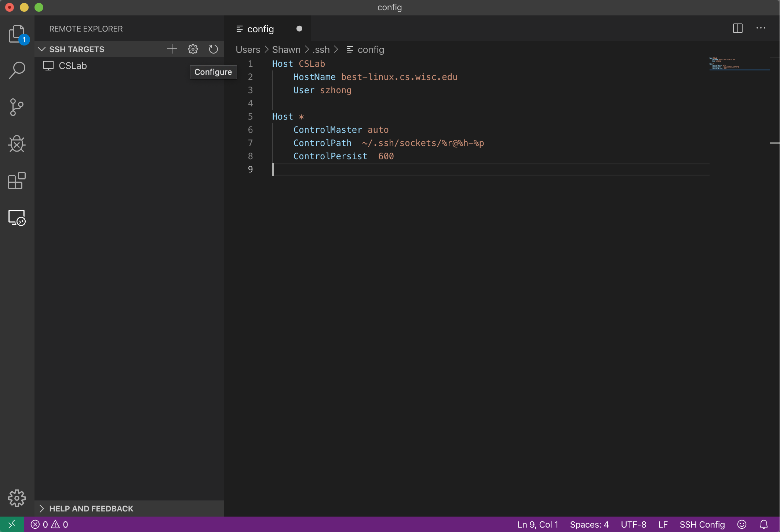This screenshot has height=532, width=780.
Task: Collapse the SSH Targets section
Action: 42,49
